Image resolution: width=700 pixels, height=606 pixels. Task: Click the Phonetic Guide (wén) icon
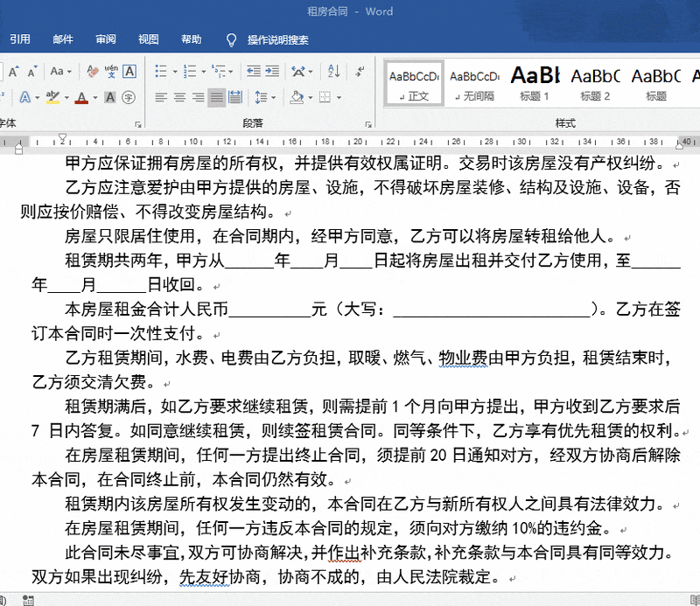(x=111, y=71)
